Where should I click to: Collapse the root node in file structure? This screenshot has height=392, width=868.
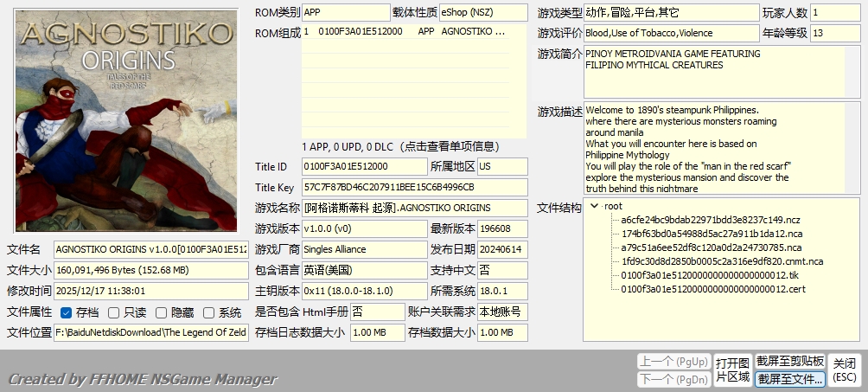tap(594, 206)
